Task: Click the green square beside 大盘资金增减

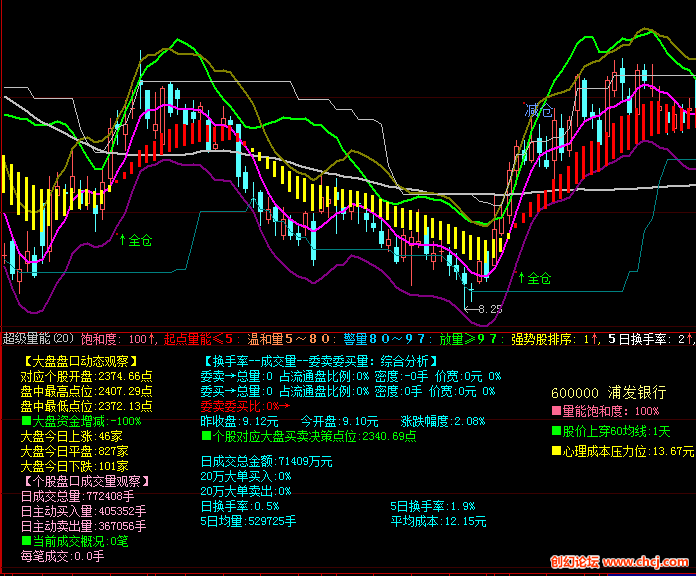Action: coord(26,421)
